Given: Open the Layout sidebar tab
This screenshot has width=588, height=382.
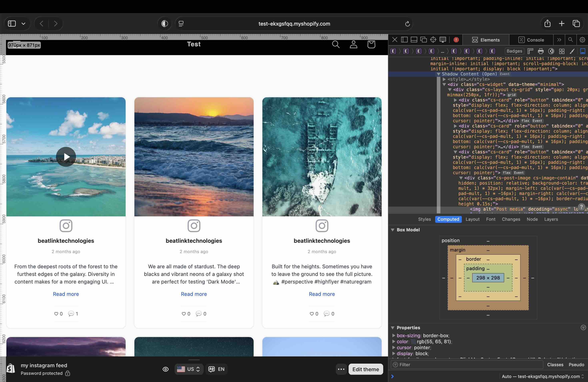Looking at the screenshot, I should click(472, 219).
